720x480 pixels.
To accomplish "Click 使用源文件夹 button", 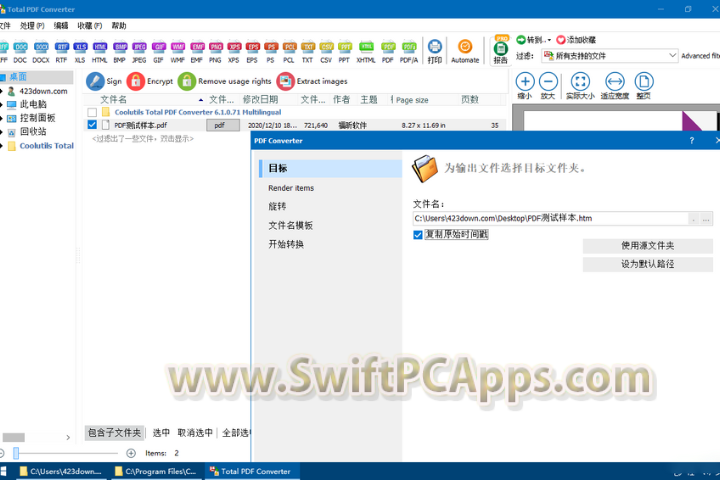I will (647, 246).
